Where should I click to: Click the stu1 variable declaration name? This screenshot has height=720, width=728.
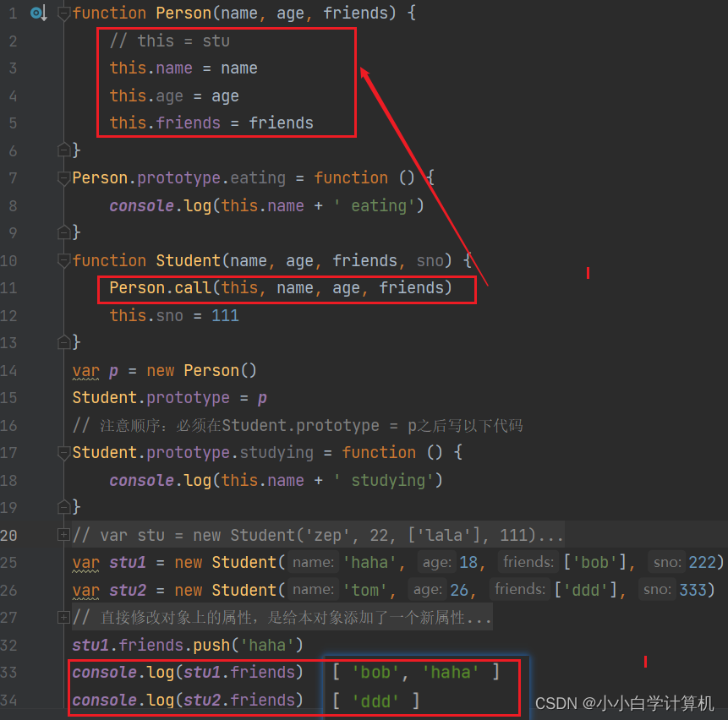(128, 563)
